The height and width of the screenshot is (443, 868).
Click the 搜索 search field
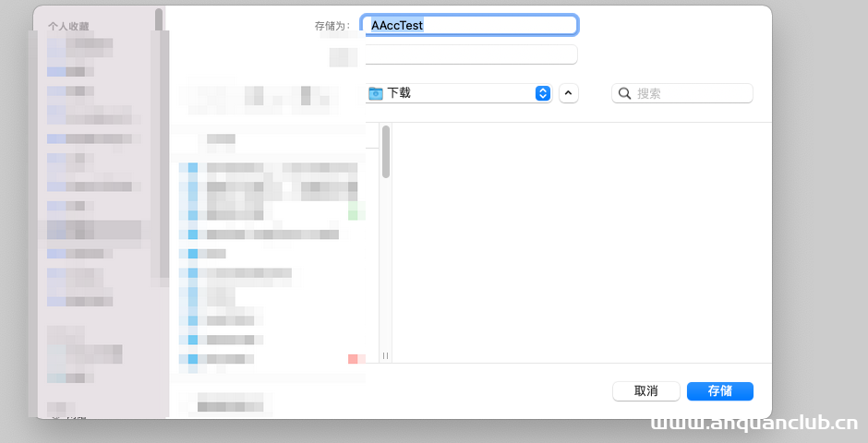(682, 93)
